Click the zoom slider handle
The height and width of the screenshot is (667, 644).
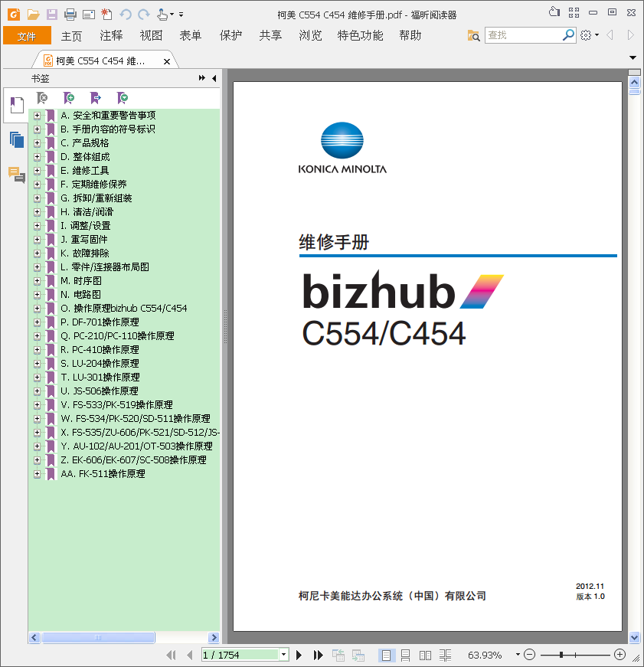561,655
